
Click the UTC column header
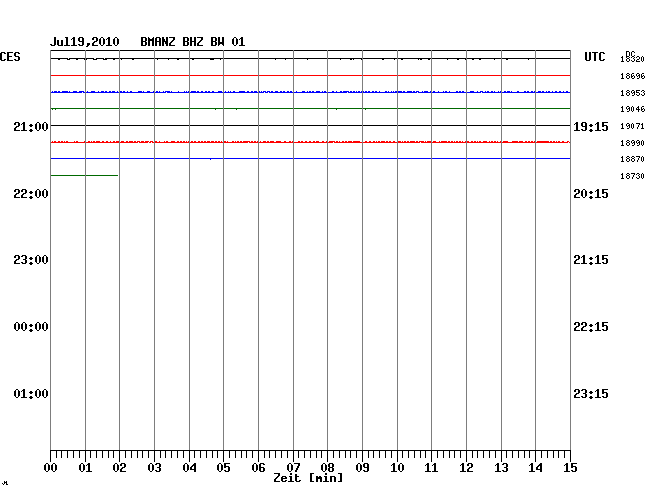(595, 57)
